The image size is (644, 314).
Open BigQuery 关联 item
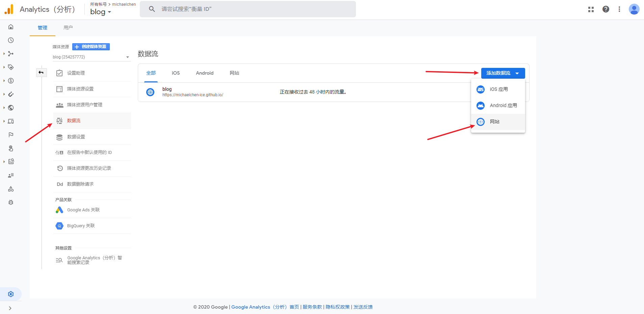92,226
